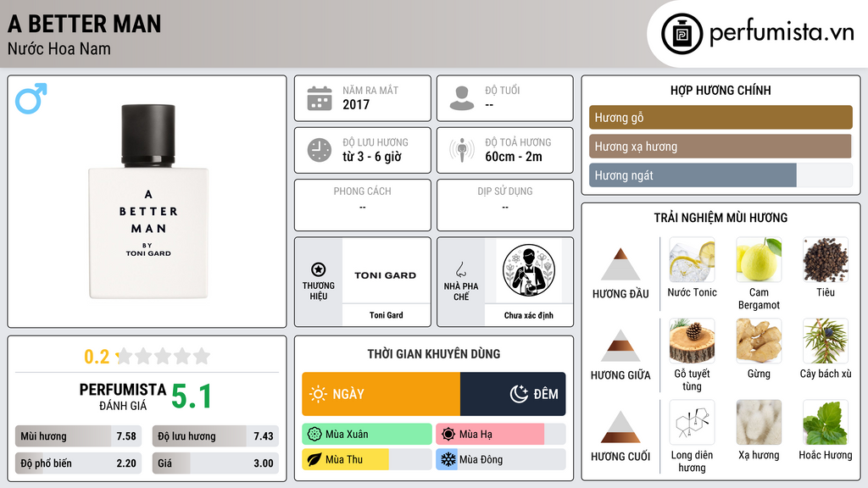The height and width of the screenshot is (488, 868).
Task: Click the Dịp sử dụng card
Action: tap(505, 205)
